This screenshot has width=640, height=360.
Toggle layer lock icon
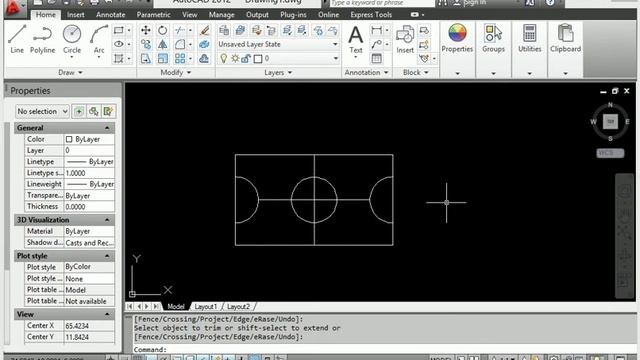(x=246, y=58)
